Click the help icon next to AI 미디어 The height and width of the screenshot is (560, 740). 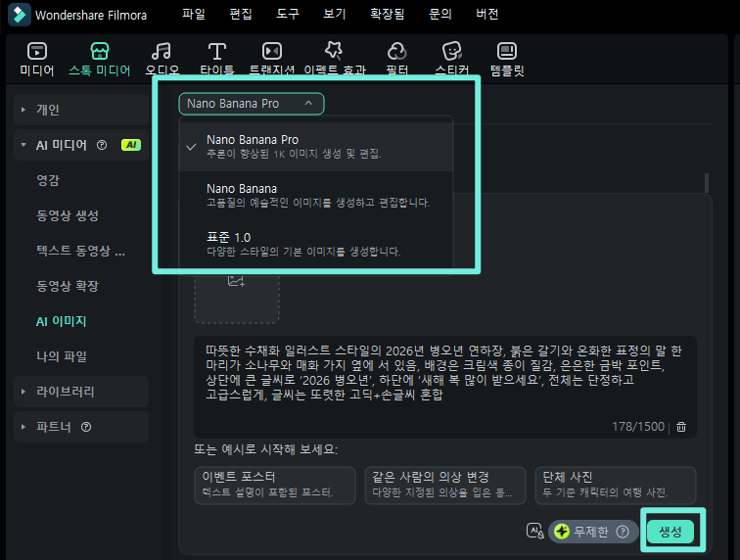102,145
